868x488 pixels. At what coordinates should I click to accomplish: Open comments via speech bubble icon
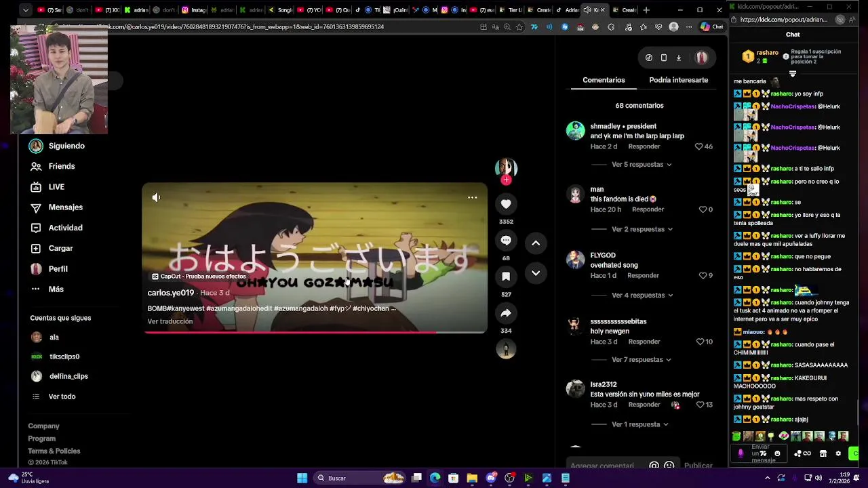coord(506,241)
